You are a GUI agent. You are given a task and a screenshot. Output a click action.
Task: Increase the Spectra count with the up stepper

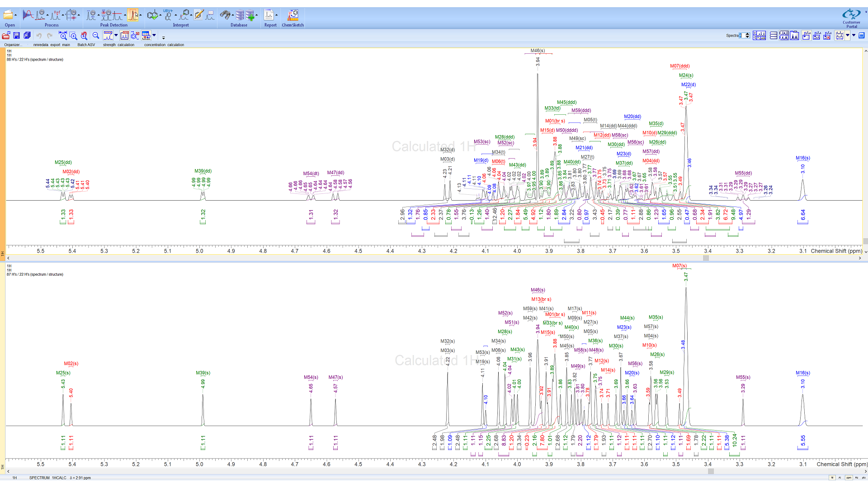748,33
